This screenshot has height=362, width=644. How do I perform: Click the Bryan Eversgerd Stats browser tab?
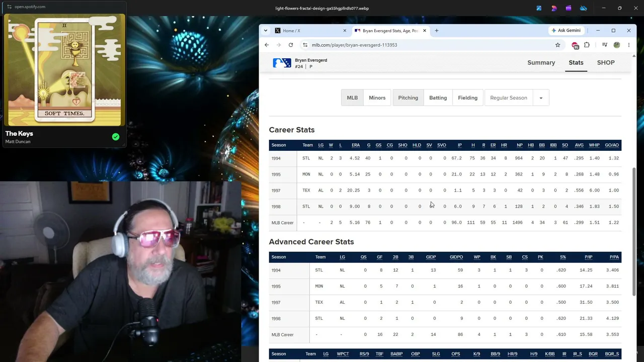pyautogui.click(x=390, y=31)
